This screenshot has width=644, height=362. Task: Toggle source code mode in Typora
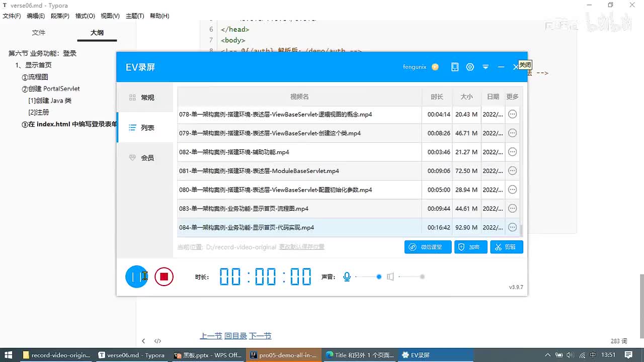pos(157,341)
